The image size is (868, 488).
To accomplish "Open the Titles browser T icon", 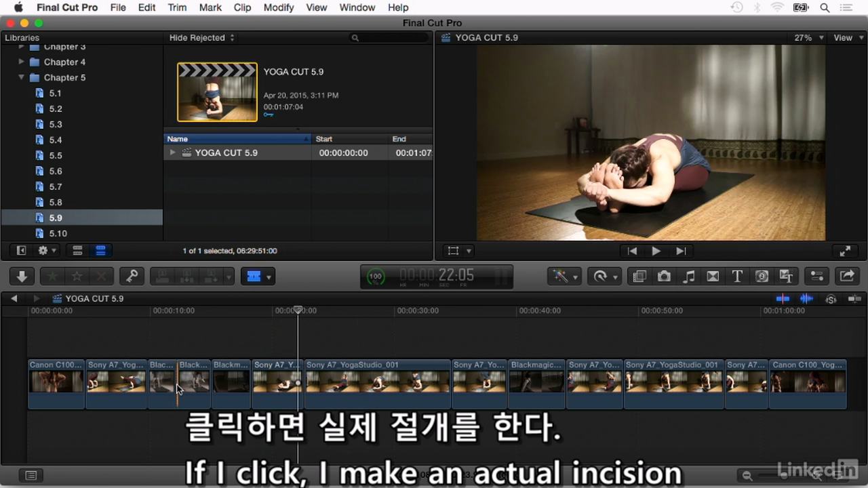I will (737, 276).
